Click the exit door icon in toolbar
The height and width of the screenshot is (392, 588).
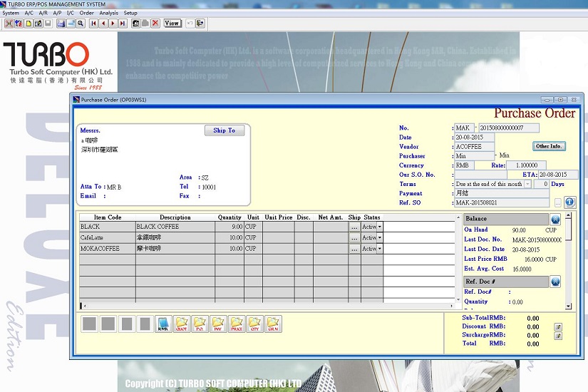[x=200, y=24]
